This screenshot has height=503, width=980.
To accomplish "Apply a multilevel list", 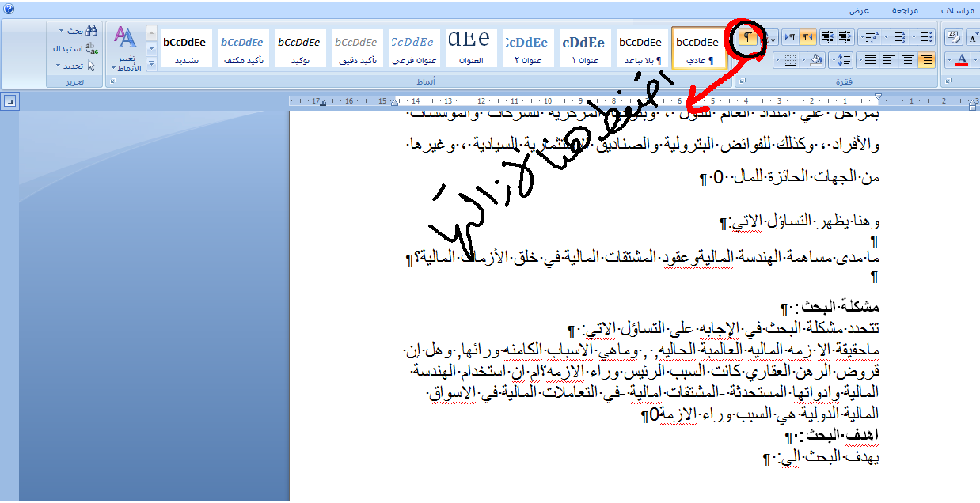I will (874, 37).
